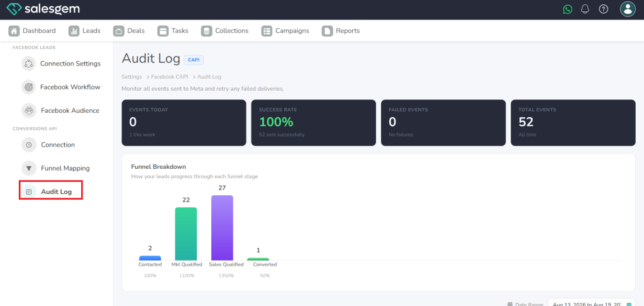Open the user profile avatar
Image resolution: width=644 pixels, height=306 pixels.
[627, 9]
